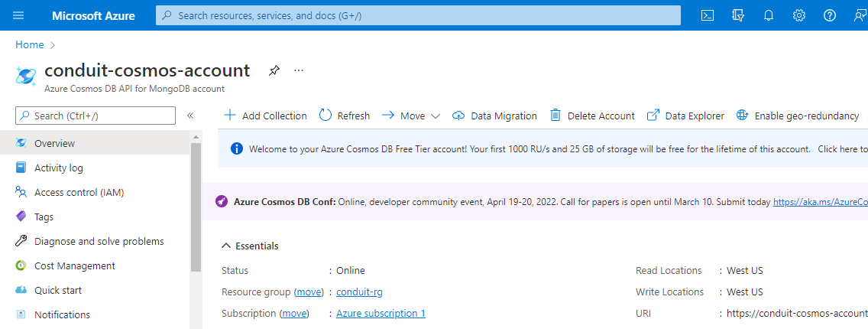Open the aka.ms AzureCosmos conference link
This screenshot has width=868, height=329.
click(821, 202)
